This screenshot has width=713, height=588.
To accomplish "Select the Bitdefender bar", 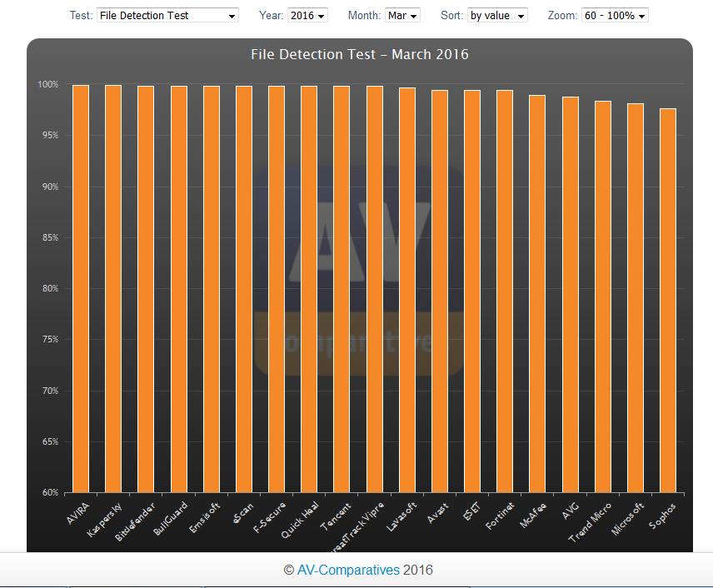I will click(146, 289).
